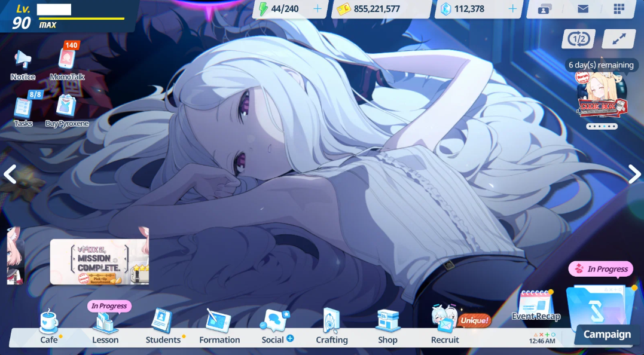Open the account/friends card icon

pos(545,9)
